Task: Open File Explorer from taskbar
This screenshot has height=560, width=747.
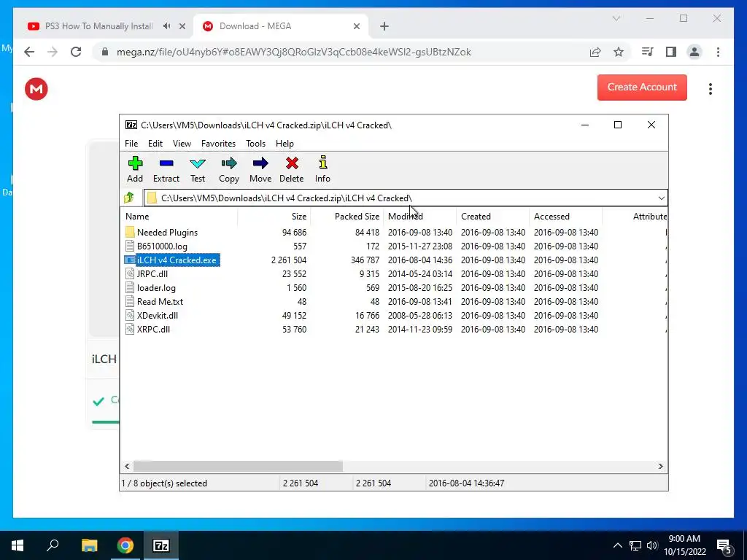Action: tap(89, 545)
